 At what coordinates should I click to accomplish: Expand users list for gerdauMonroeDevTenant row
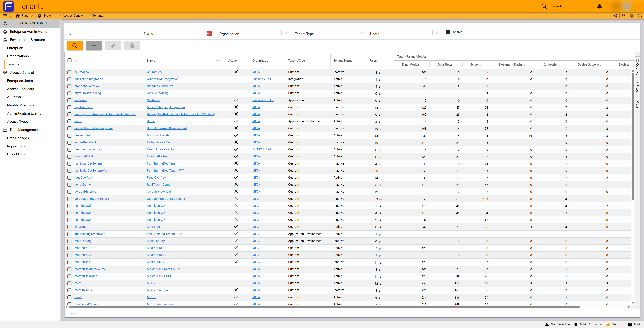click(381, 199)
